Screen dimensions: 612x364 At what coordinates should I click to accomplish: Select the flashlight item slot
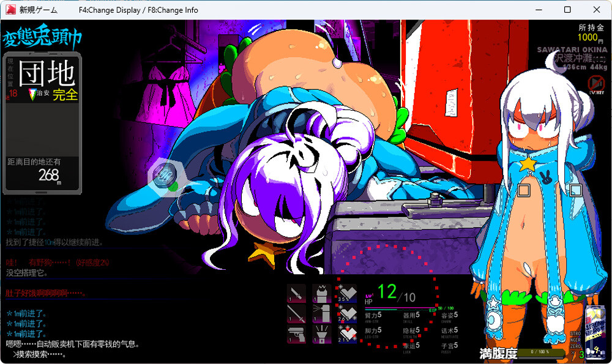(322, 334)
